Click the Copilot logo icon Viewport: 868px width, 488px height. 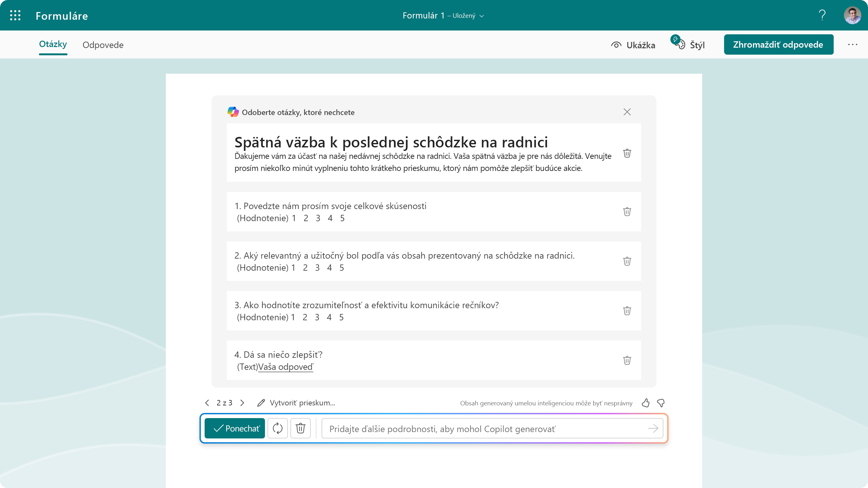(233, 112)
